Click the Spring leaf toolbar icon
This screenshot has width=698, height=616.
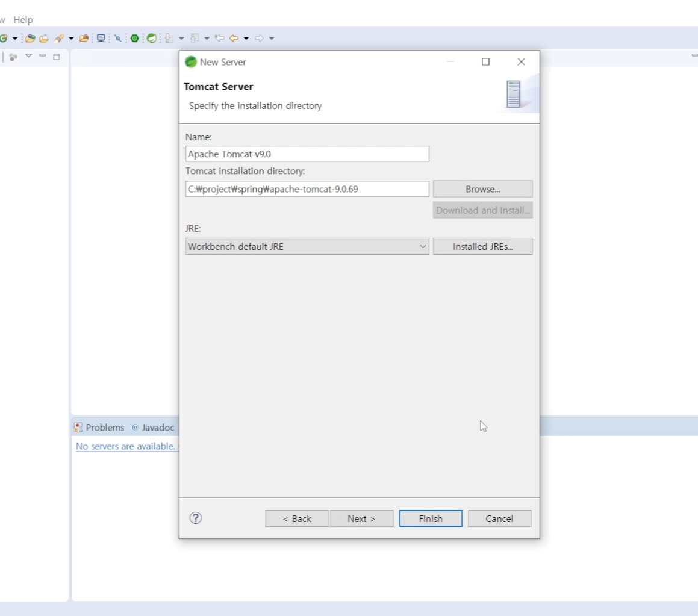152,39
